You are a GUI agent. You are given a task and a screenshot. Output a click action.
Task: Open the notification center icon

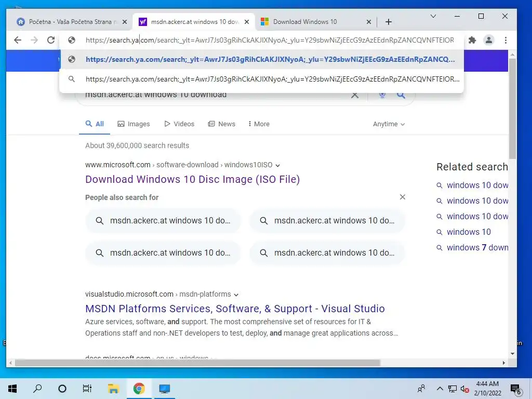click(x=516, y=389)
